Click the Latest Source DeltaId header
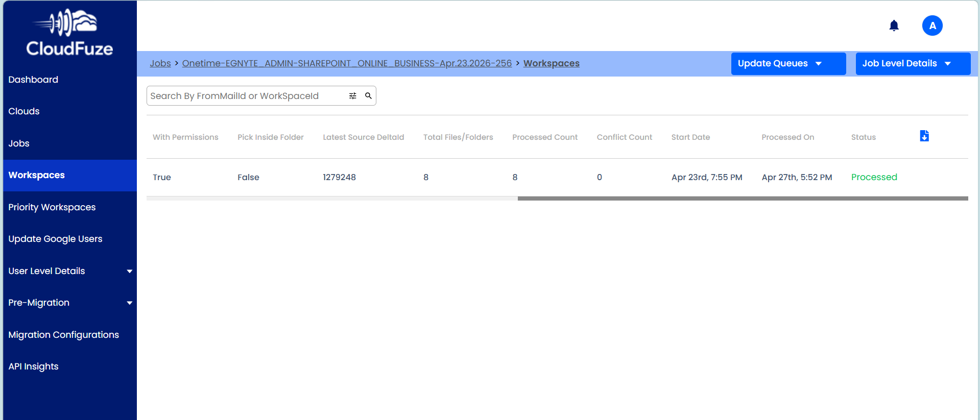 point(364,137)
